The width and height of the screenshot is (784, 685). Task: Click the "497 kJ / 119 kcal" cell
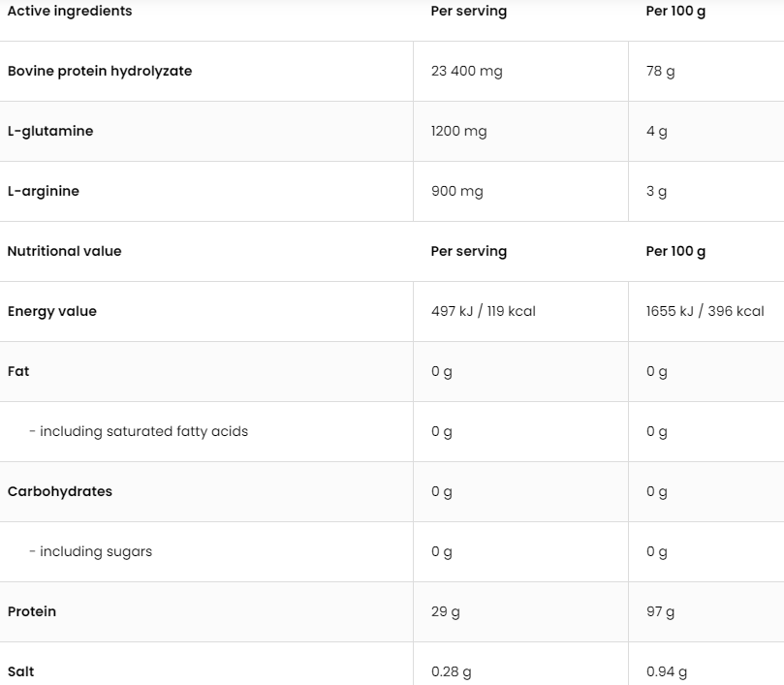483,311
